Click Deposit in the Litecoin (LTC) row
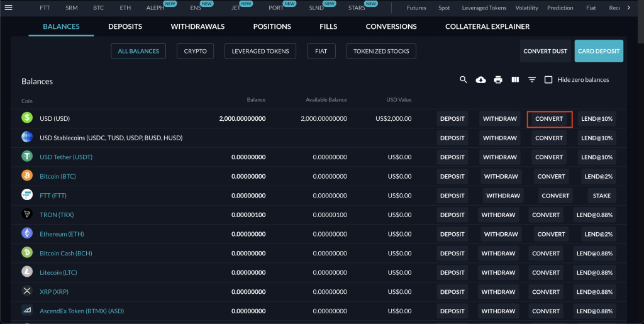644x324 pixels. (x=452, y=272)
